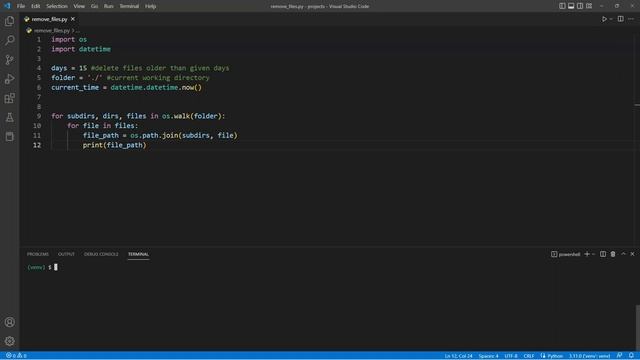Toggle primary sidebar layout button
The image size is (640, 360).
(562, 6)
